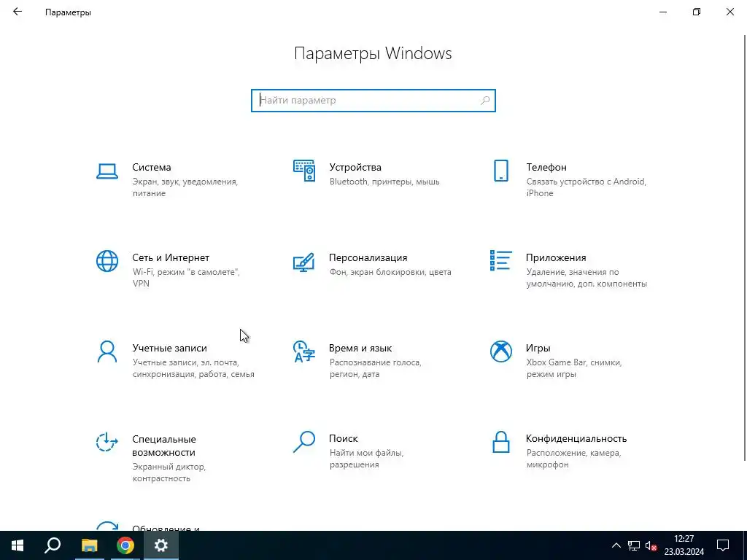Screen dimensions: 747x560
Task: Click the muted volume tray icon
Action: [651, 545]
